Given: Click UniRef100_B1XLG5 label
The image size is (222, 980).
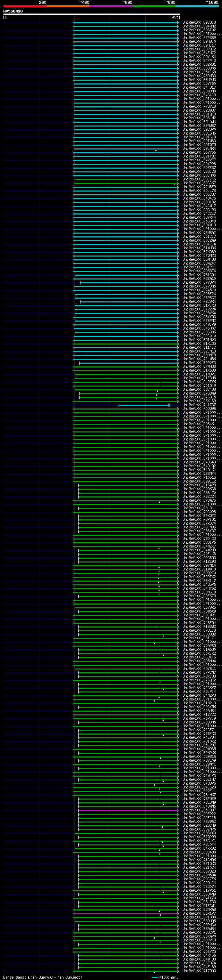Looking at the screenshot, I should (x=199, y=343).
